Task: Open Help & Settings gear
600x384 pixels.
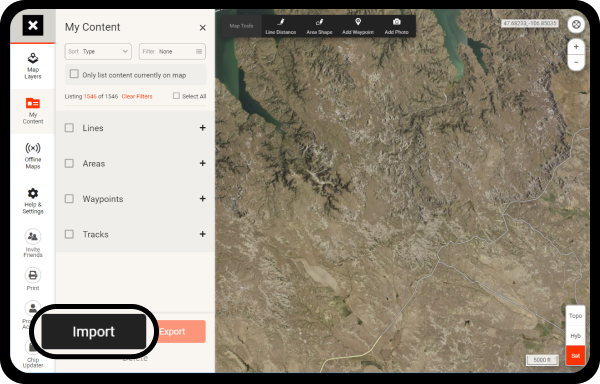Action: point(33,201)
